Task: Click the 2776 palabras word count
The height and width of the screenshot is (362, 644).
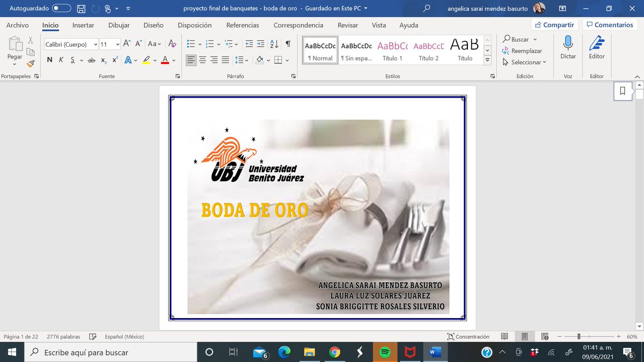Action: point(63,337)
